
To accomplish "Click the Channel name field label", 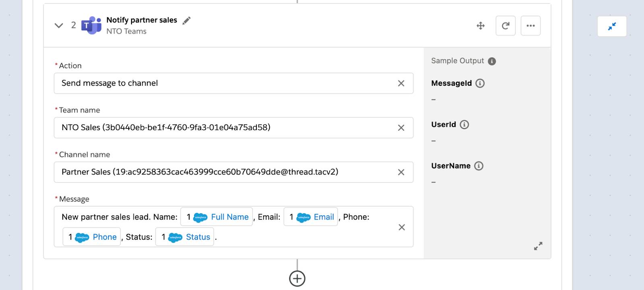I will click(x=85, y=155).
